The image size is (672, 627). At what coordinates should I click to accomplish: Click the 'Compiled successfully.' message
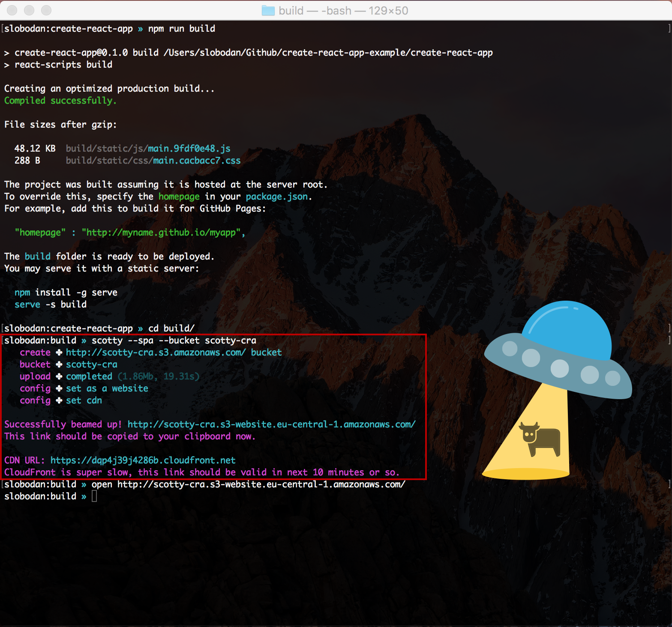(x=60, y=101)
